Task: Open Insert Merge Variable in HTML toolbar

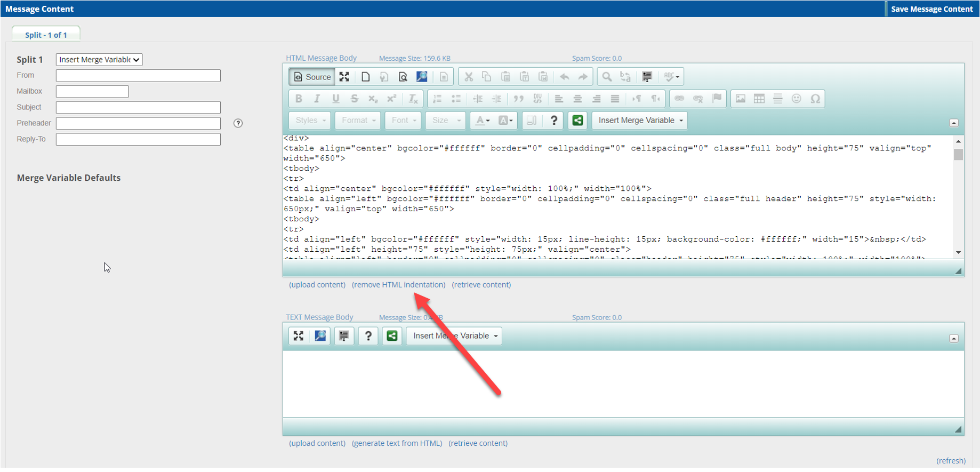Action: click(640, 121)
